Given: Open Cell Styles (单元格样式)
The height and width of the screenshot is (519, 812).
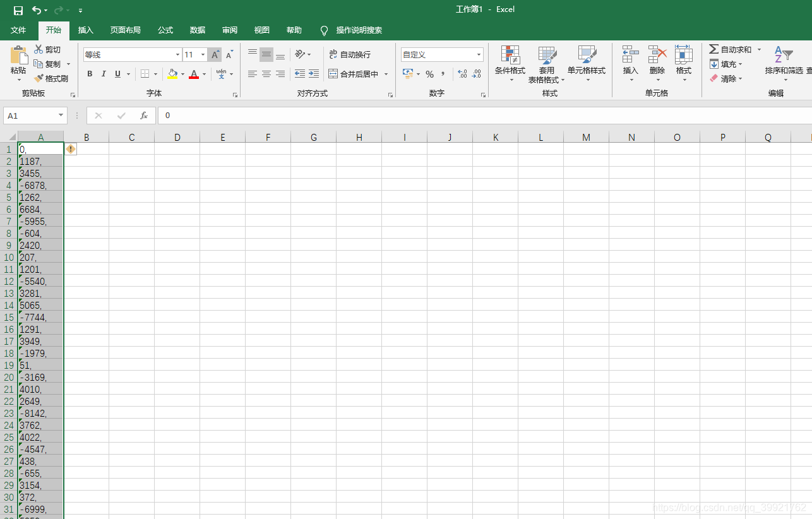Looking at the screenshot, I should [587, 64].
